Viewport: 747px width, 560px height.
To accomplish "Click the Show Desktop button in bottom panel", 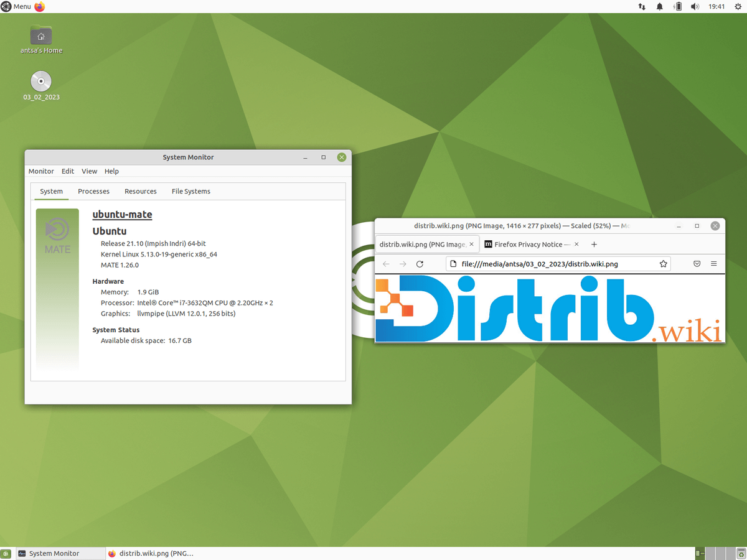I will pyautogui.click(x=6, y=553).
